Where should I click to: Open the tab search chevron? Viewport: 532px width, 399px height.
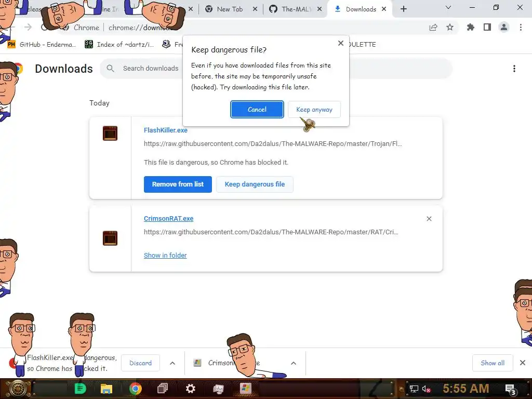click(448, 7)
